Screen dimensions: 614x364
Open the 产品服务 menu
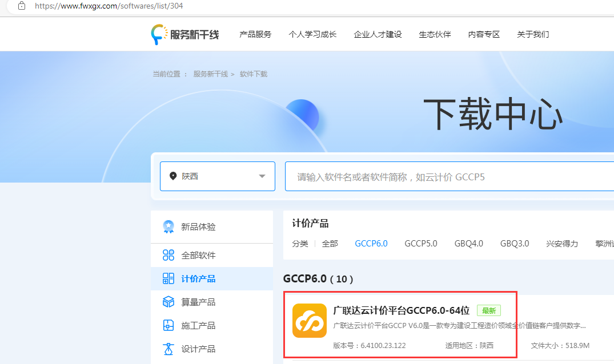(x=255, y=34)
